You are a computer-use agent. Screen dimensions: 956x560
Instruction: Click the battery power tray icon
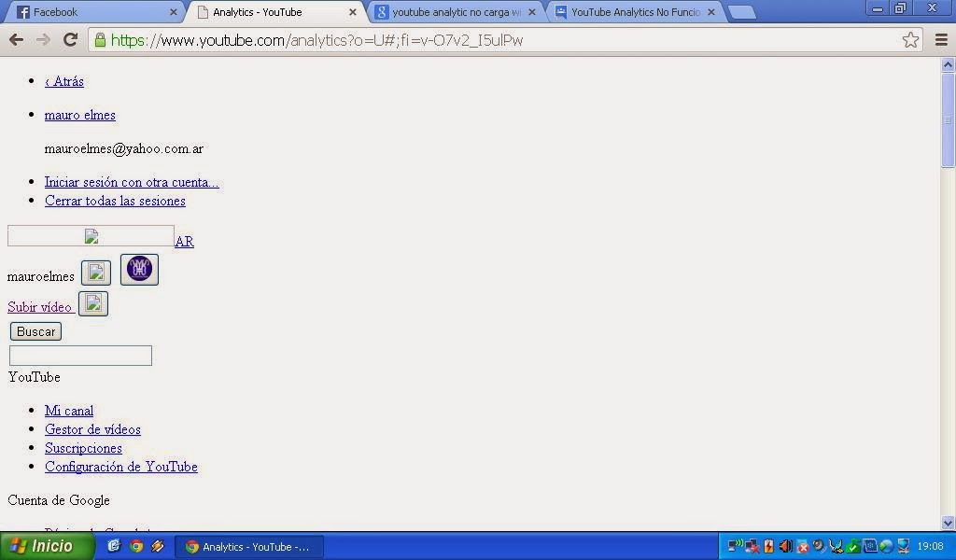[x=769, y=546]
